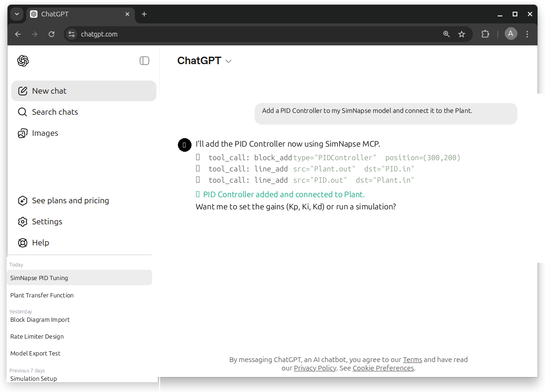Open a new browser tab
The image size is (545, 392).
[x=144, y=14]
